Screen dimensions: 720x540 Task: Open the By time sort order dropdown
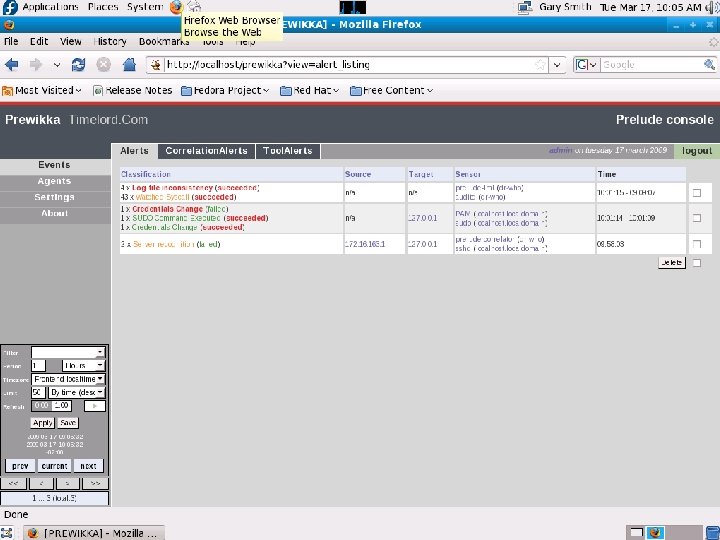pyautogui.click(x=77, y=392)
